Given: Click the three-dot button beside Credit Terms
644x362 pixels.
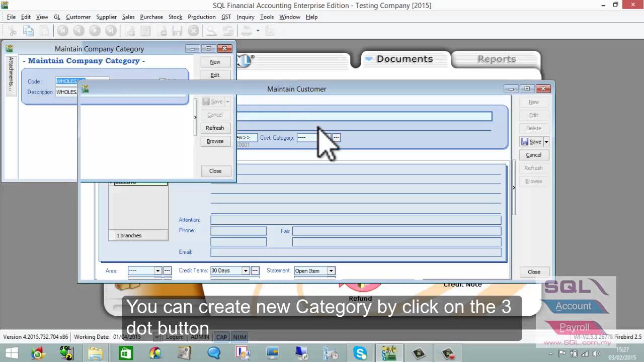Looking at the screenshot, I should click(255, 270).
